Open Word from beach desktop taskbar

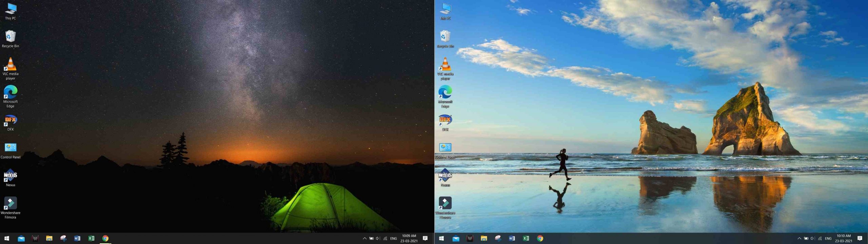pyautogui.click(x=512, y=238)
